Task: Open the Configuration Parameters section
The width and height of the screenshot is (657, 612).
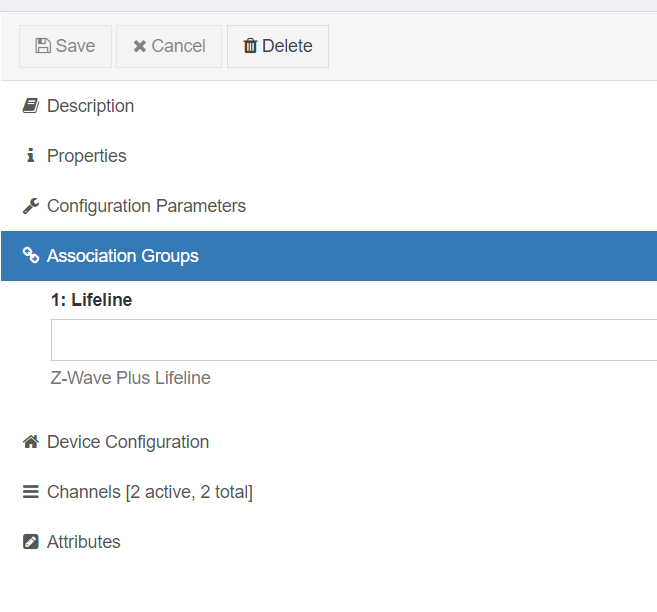Action: (146, 206)
